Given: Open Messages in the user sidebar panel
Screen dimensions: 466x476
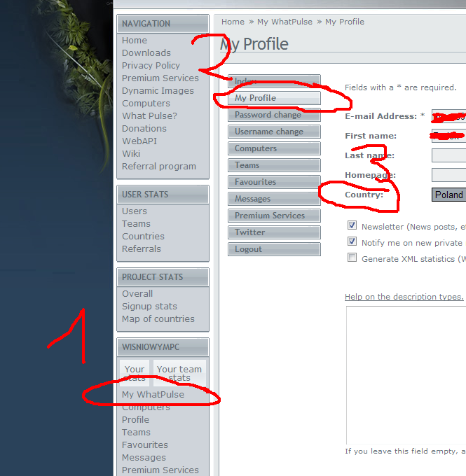Looking at the screenshot, I should click(144, 458).
